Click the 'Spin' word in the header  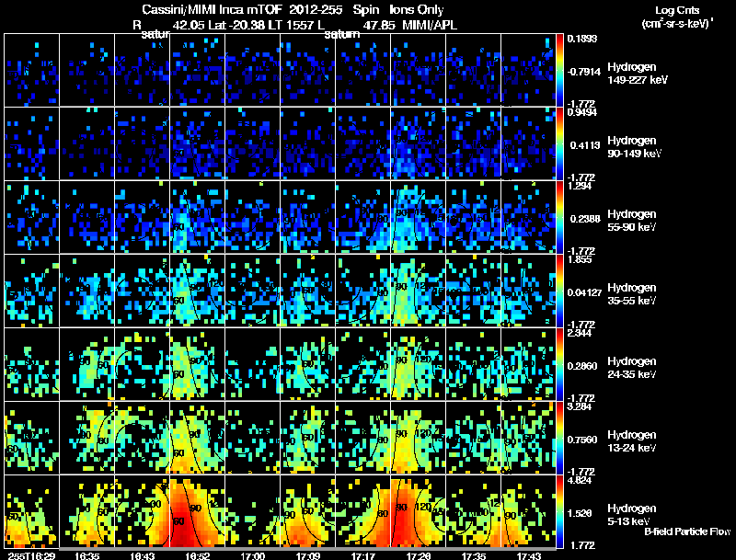[x=366, y=10]
